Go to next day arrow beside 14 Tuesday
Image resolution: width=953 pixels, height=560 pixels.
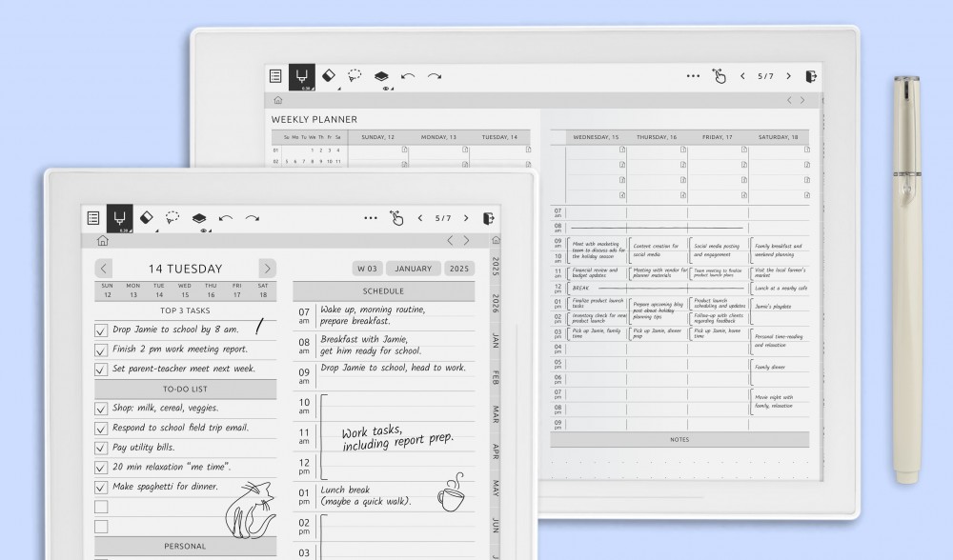coord(267,269)
